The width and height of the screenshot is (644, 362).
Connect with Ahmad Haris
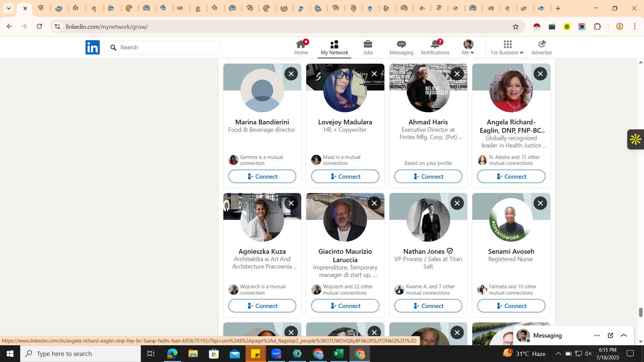(428, 176)
